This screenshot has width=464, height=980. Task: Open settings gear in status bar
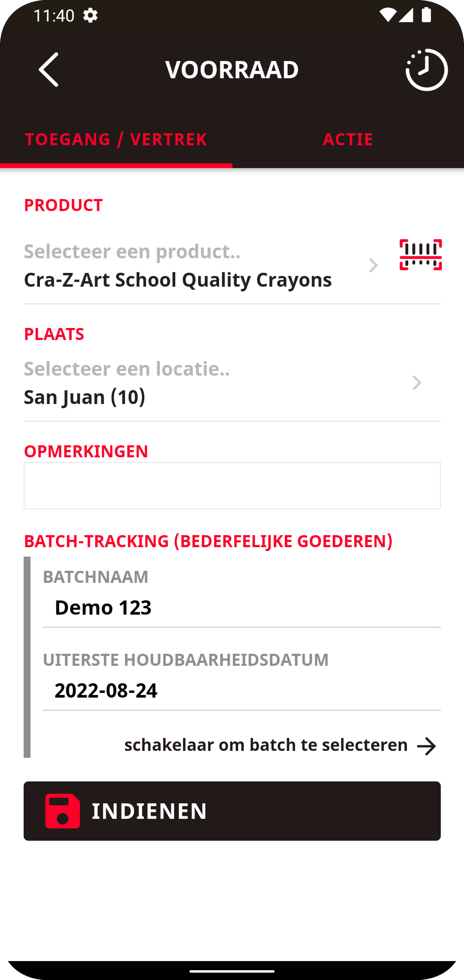[90, 16]
